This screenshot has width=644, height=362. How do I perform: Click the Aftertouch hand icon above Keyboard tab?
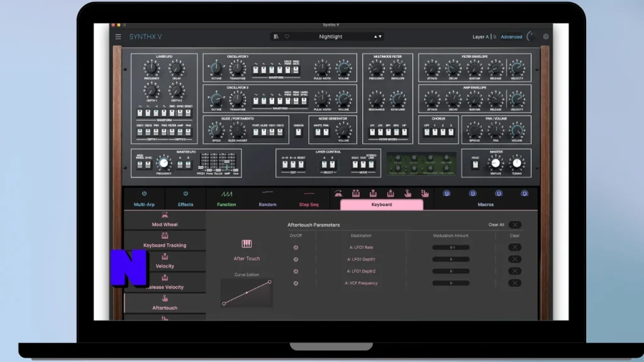408,194
